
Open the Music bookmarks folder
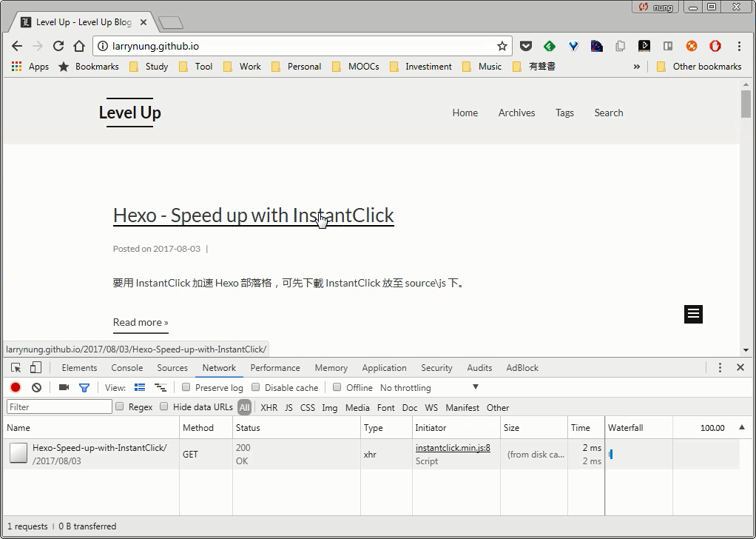(x=482, y=67)
